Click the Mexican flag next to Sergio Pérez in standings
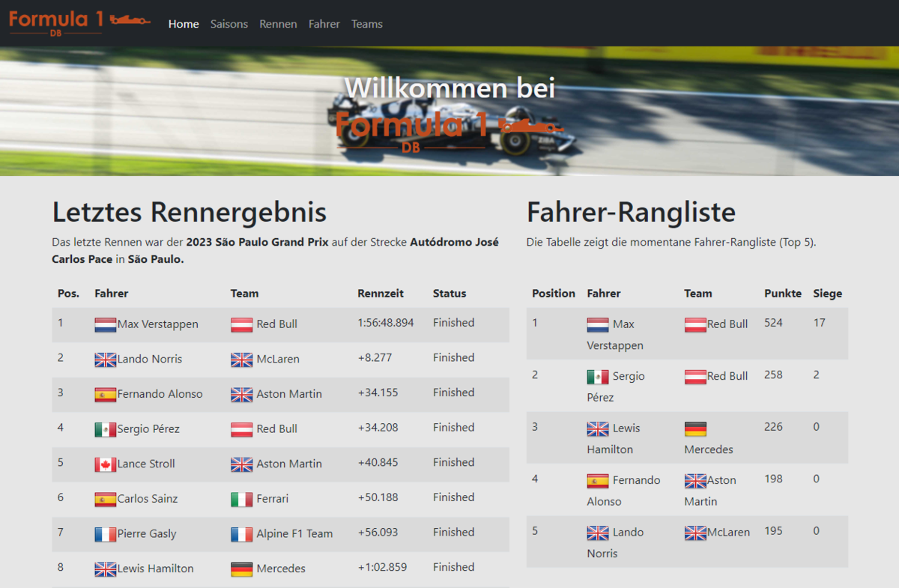 click(597, 377)
